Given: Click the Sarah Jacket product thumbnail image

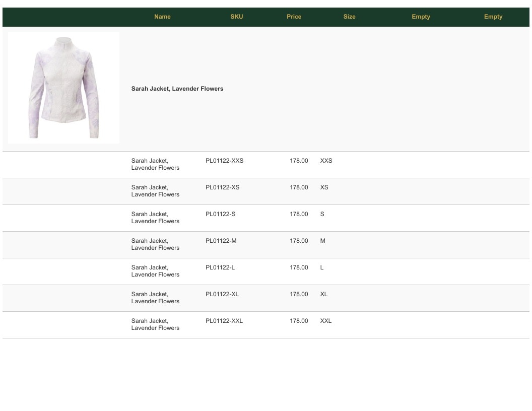Looking at the screenshot, I should click(x=64, y=88).
